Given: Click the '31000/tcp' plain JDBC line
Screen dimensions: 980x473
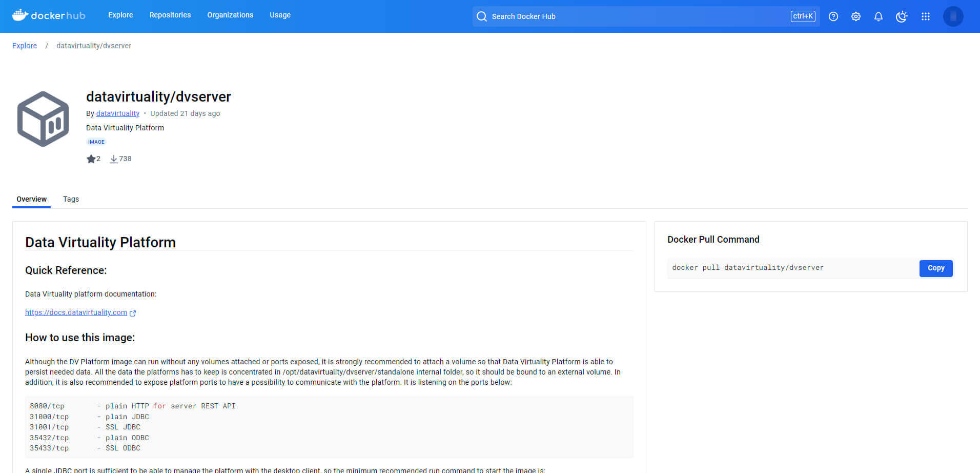Looking at the screenshot, I should pyautogui.click(x=89, y=417).
